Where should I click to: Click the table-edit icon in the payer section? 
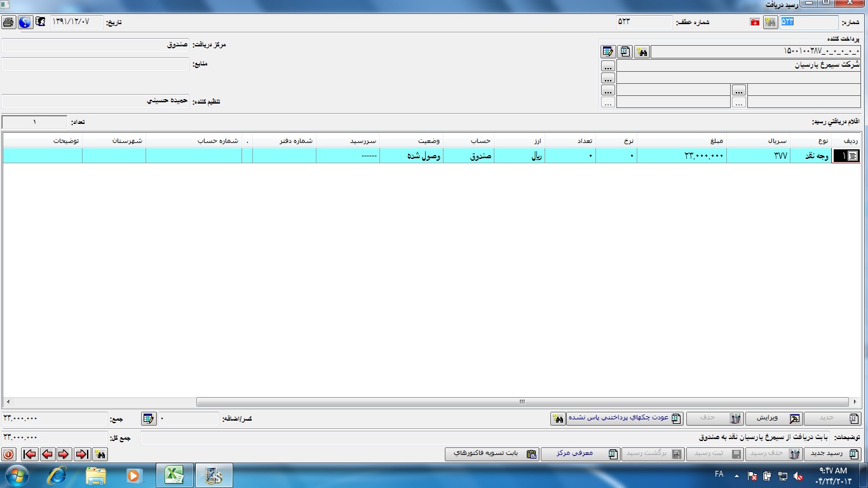(608, 52)
